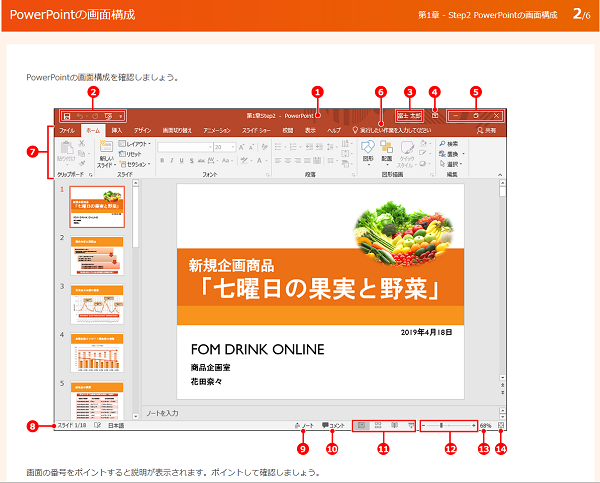Open the Layout (レイアウト) dropdown
This screenshot has height=483, width=600.
134,144
